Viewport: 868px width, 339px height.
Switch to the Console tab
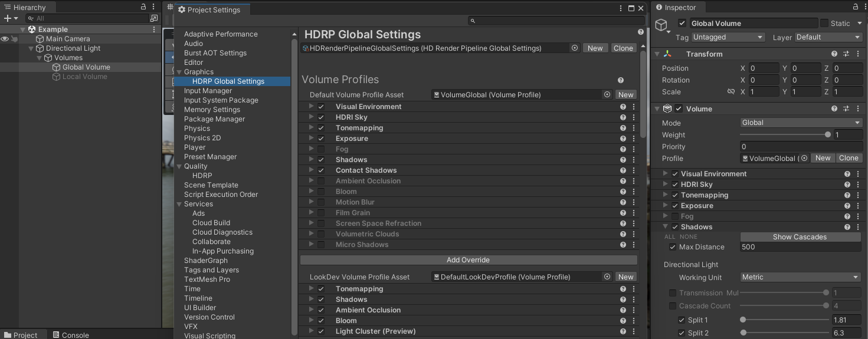tap(70, 334)
